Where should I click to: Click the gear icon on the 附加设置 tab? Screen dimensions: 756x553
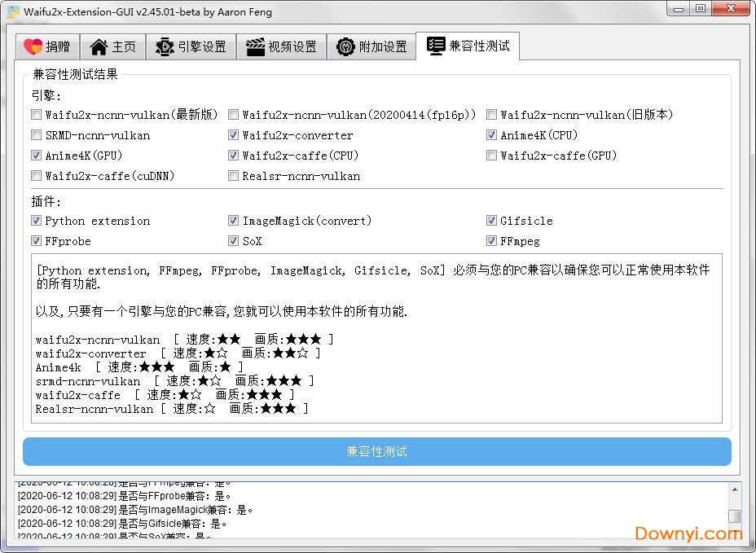(344, 46)
